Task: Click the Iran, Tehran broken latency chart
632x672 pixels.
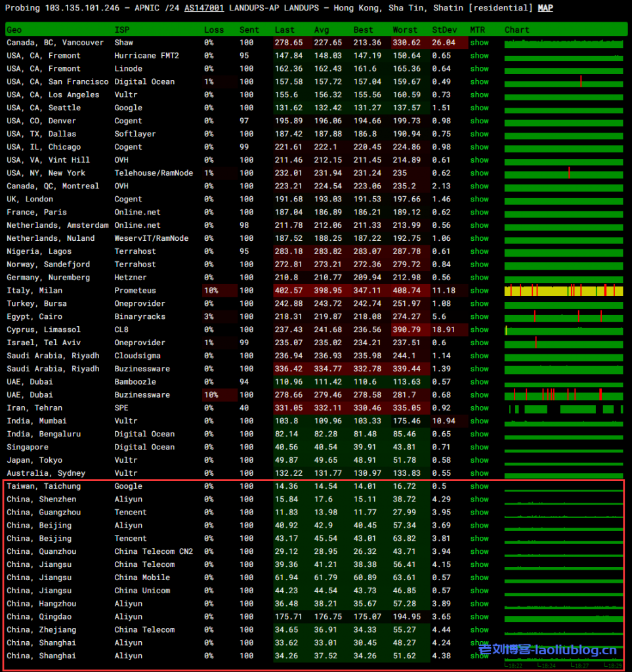Action: (x=563, y=409)
